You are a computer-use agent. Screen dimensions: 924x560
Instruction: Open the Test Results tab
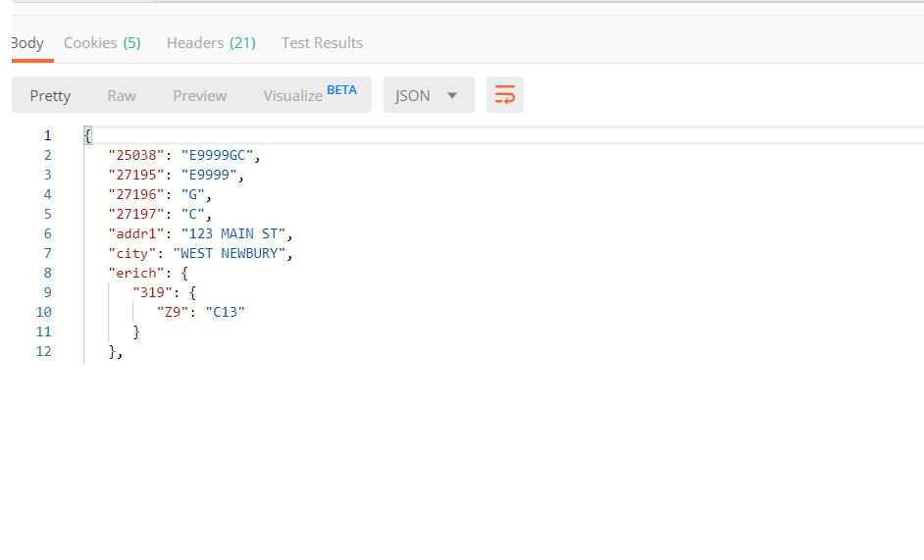(322, 43)
